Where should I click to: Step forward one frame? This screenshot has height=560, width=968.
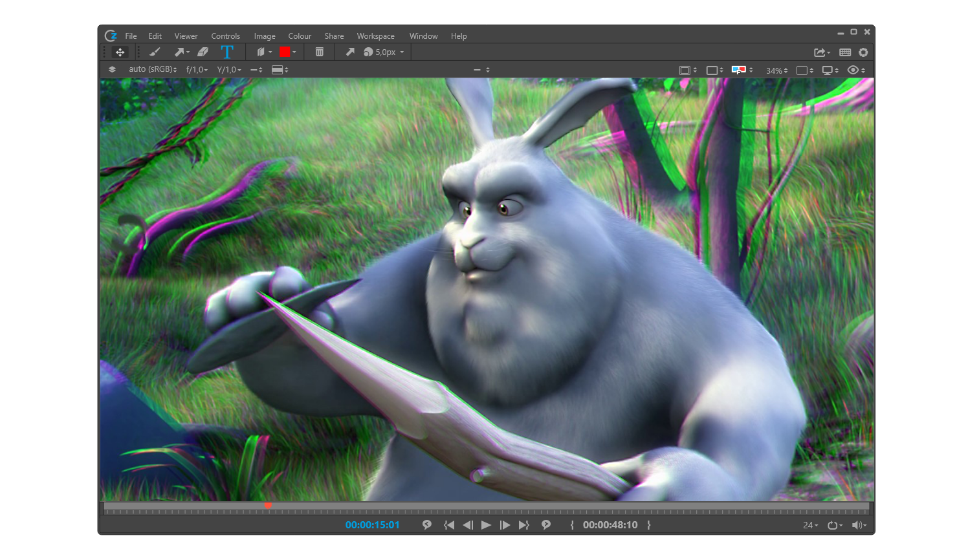pos(505,525)
